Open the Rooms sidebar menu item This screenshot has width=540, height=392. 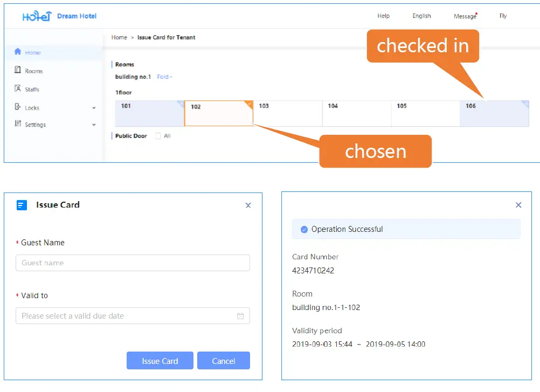tap(53, 71)
